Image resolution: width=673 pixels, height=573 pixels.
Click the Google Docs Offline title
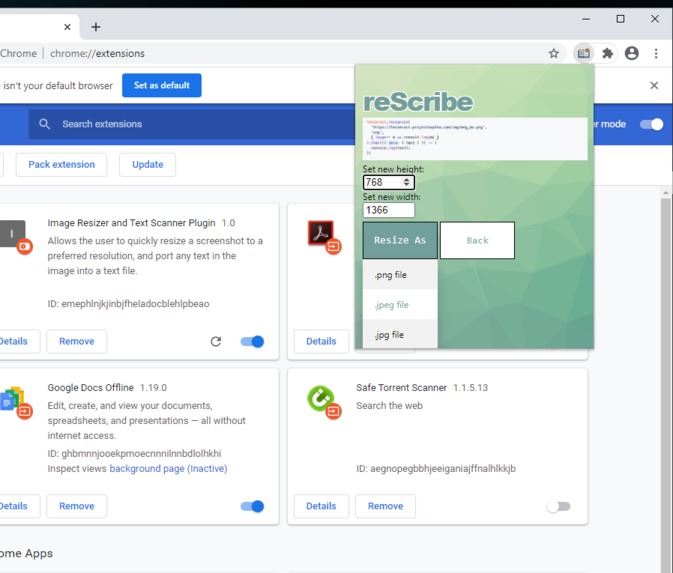pyautogui.click(x=91, y=388)
